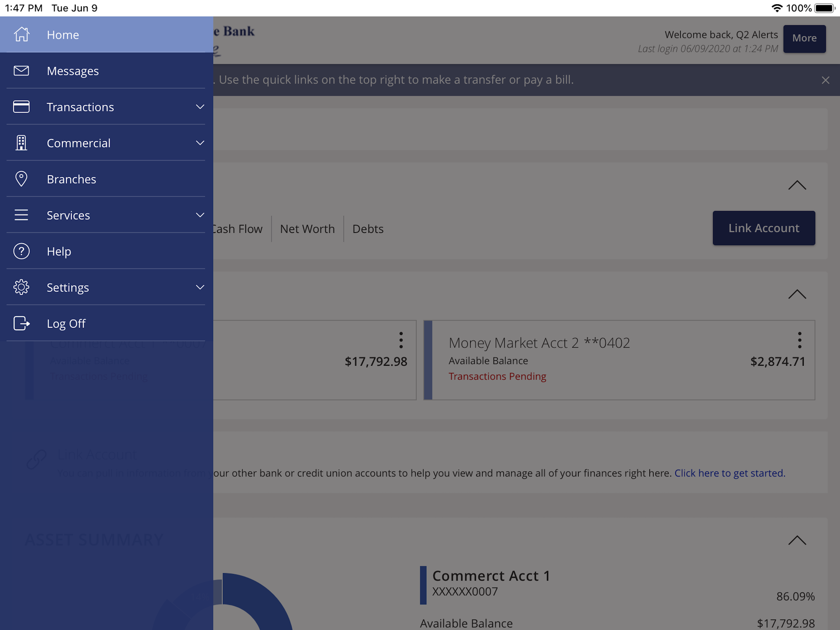Expand the Settings menu chevron

(x=200, y=287)
